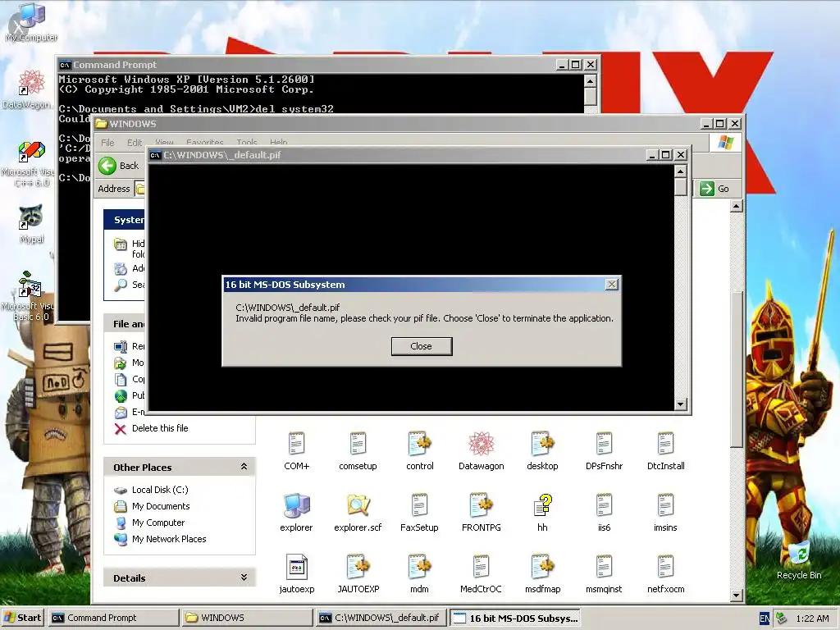Open My Documents from Other Places
This screenshot has width=840, height=630.
pyautogui.click(x=161, y=506)
